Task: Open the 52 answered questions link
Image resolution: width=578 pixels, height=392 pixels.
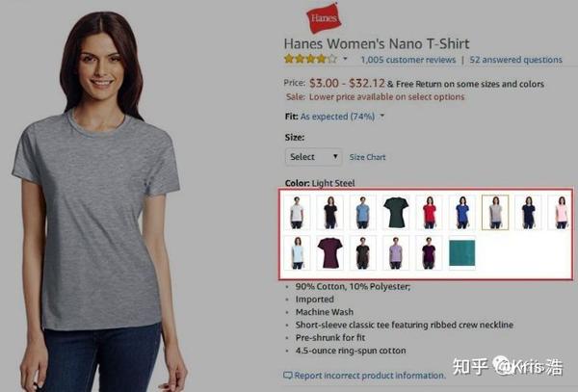Action: [516, 60]
